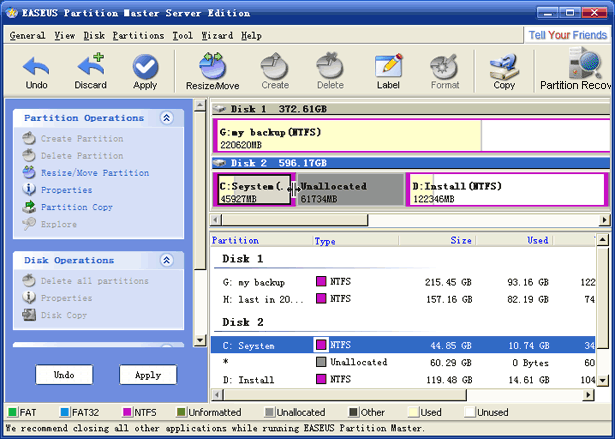615x439 pixels.
Task: Click the Copy toolbar icon
Action: click(504, 72)
